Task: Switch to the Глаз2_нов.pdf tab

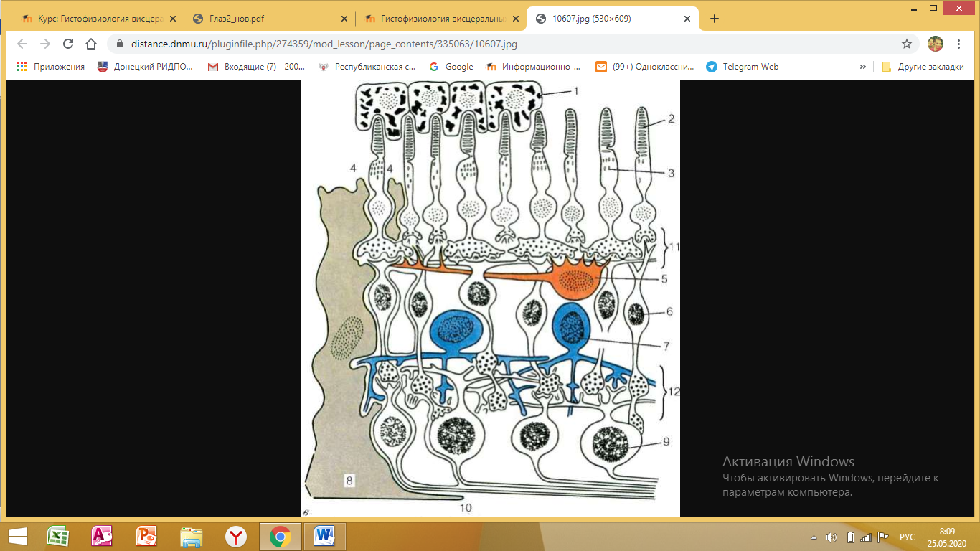Action: tap(269, 19)
